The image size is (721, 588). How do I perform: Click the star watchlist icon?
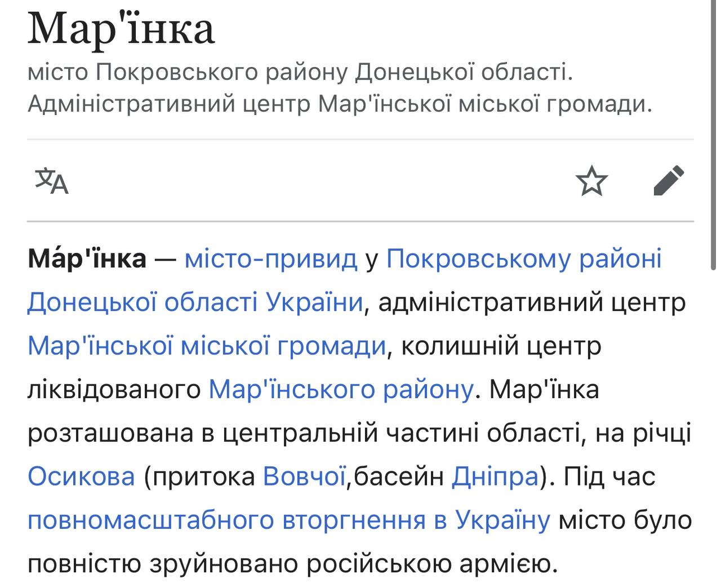click(591, 181)
